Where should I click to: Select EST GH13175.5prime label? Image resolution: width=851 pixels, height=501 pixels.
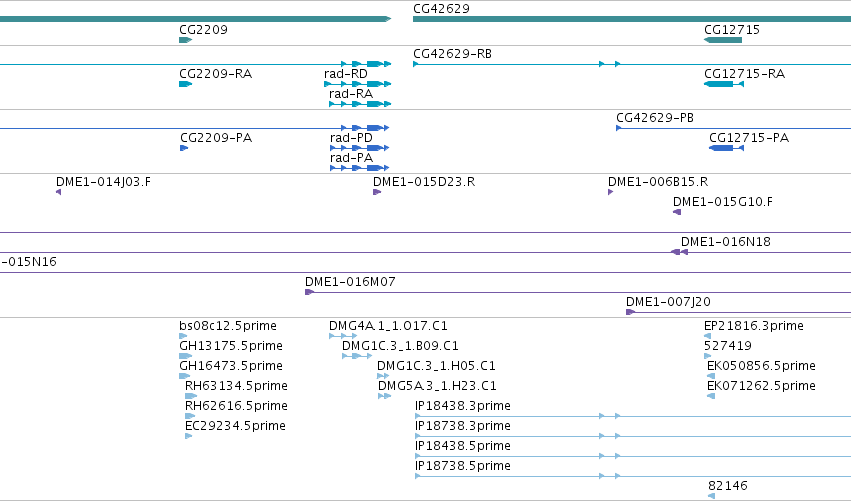(231, 346)
